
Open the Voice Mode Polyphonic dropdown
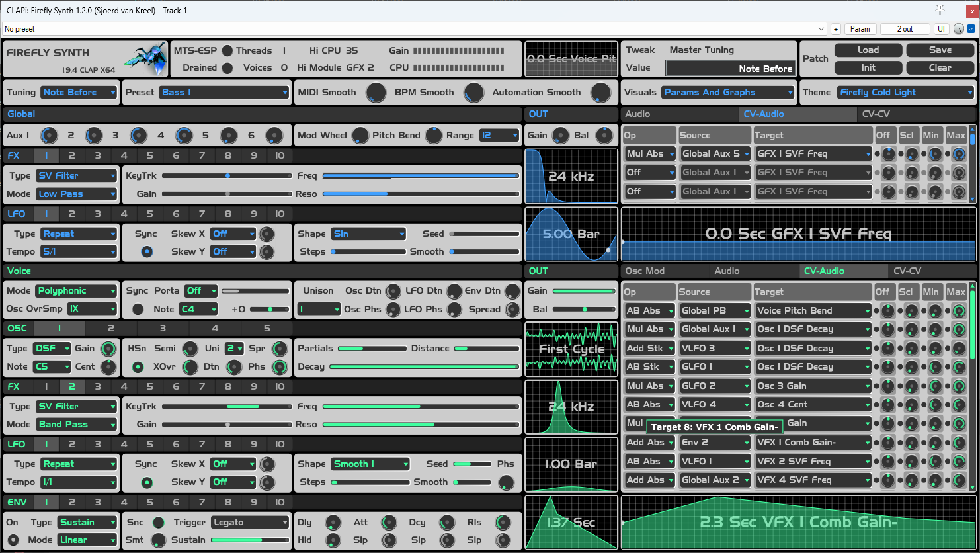click(x=76, y=291)
